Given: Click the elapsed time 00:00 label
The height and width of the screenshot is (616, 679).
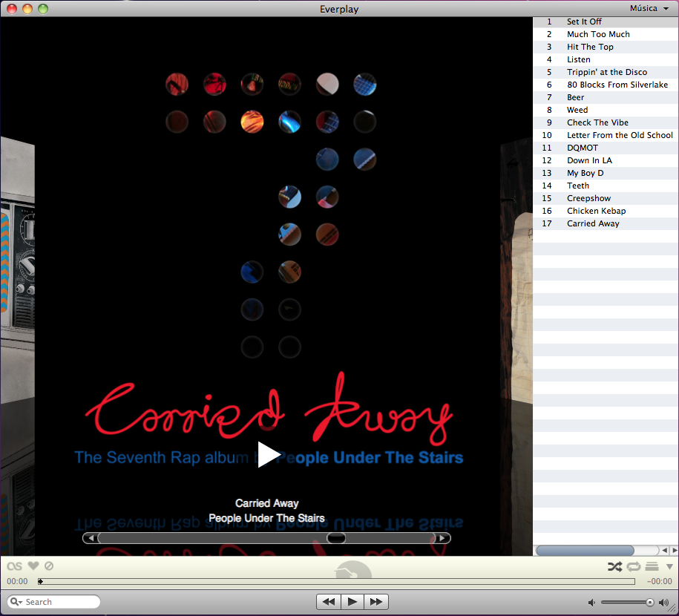Looking at the screenshot, I should pyautogui.click(x=17, y=581).
